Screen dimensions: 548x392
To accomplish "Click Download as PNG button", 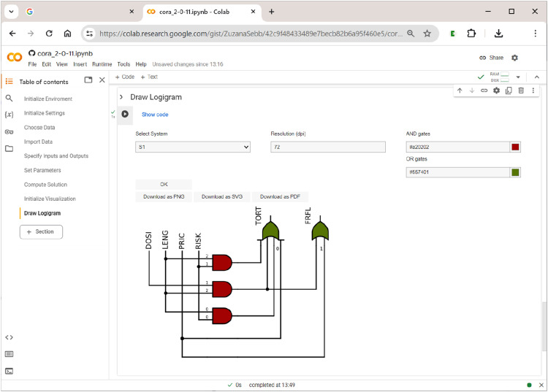I will 164,196.
